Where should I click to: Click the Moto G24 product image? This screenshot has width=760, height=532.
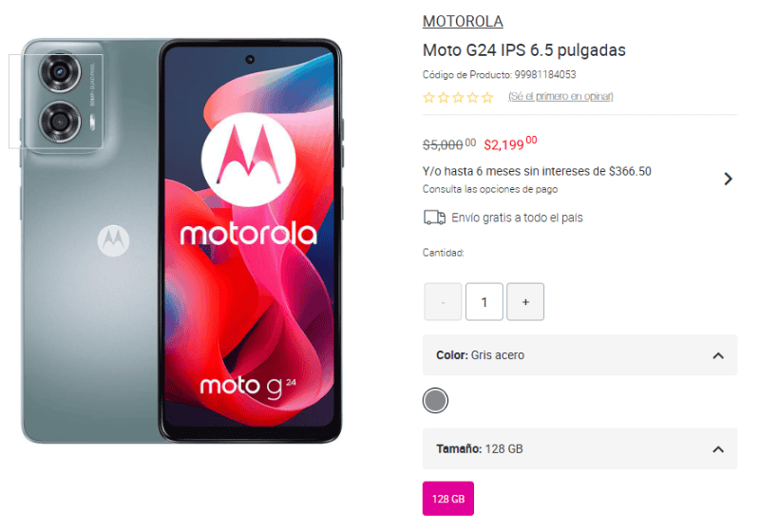pos(181,240)
